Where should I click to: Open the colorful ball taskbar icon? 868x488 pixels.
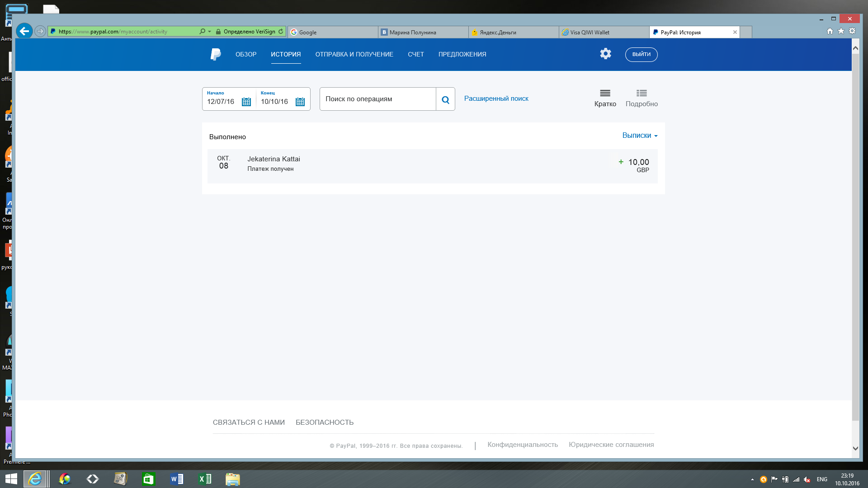pos(65,479)
